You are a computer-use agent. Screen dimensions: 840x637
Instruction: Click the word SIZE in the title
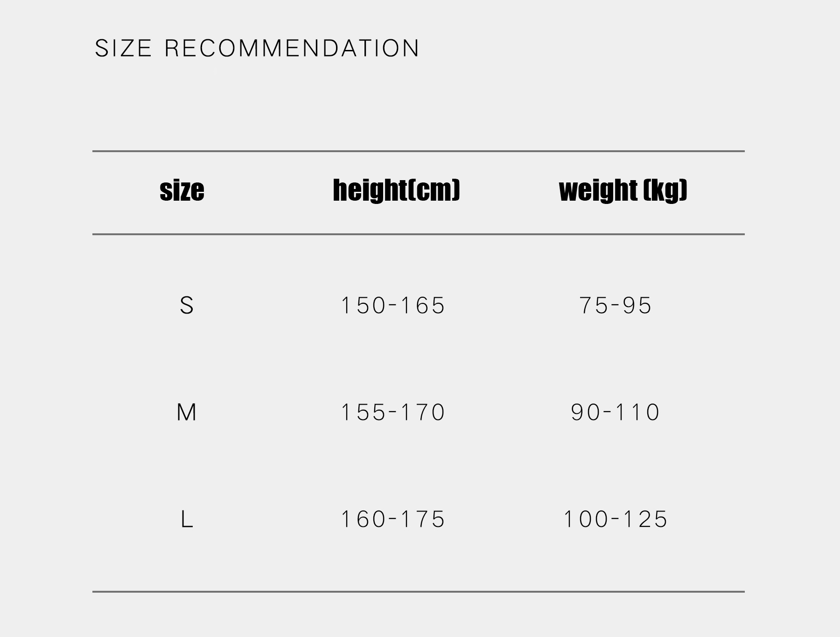pyautogui.click(x=123, y=48)
